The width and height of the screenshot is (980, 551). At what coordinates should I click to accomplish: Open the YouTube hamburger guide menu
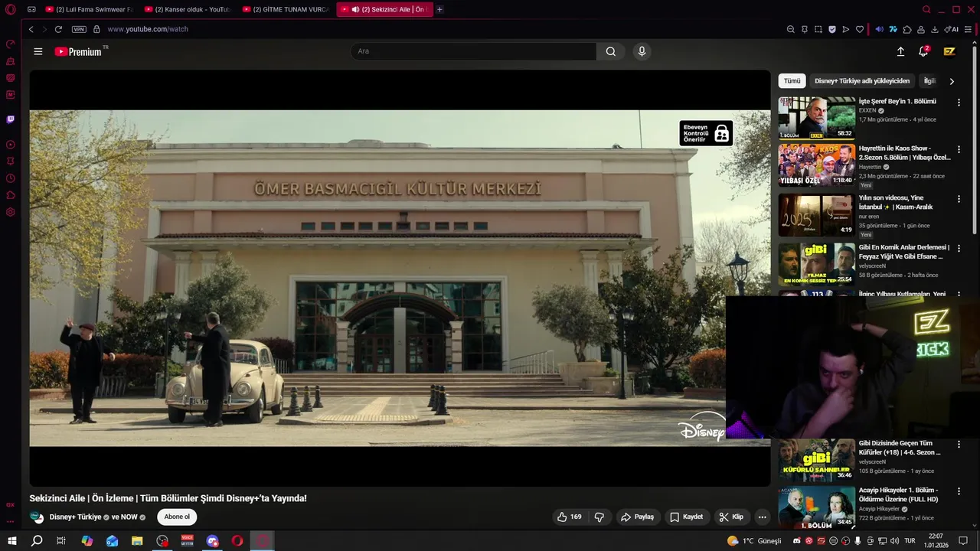pyautogui.click(x=38, y=51)
